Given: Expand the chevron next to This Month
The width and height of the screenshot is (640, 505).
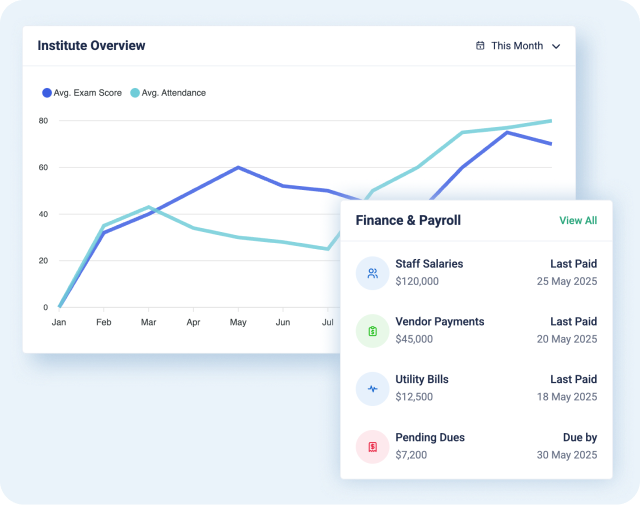Looking at the screenshot, I should [557, 46].
